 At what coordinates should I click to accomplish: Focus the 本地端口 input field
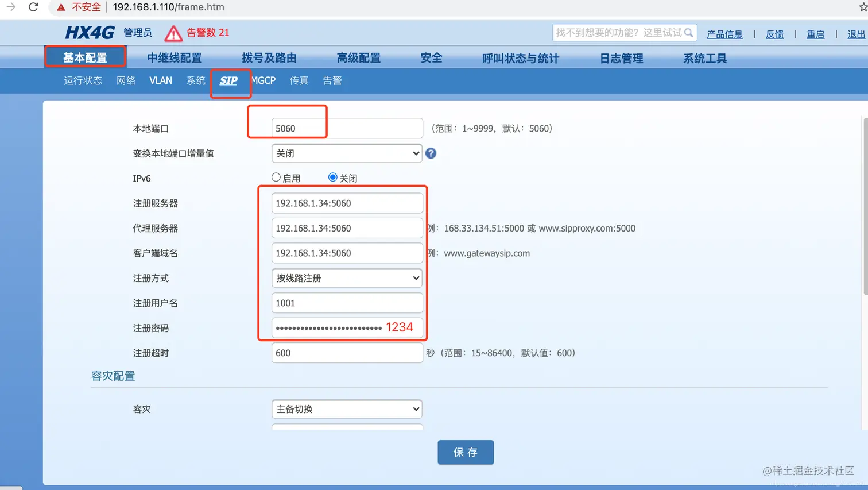tap(347, 128)
